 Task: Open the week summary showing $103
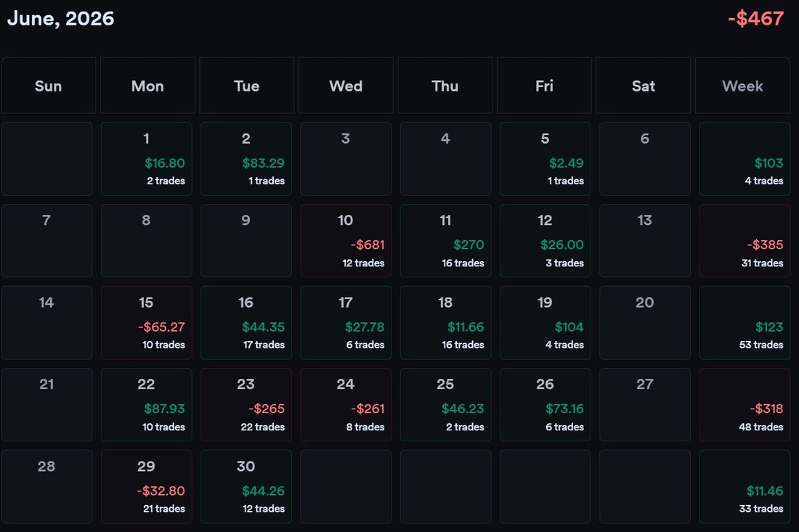click(745, 159)
